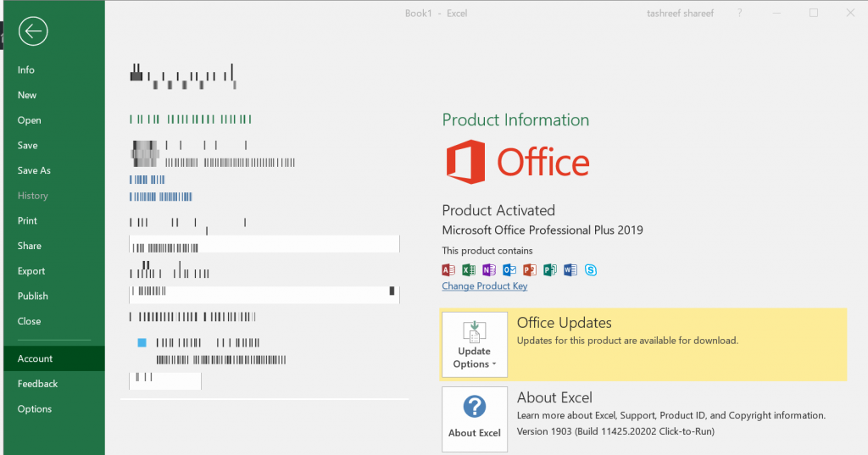
Task: Go to Info in the sidebar
Action: [26, 70]
